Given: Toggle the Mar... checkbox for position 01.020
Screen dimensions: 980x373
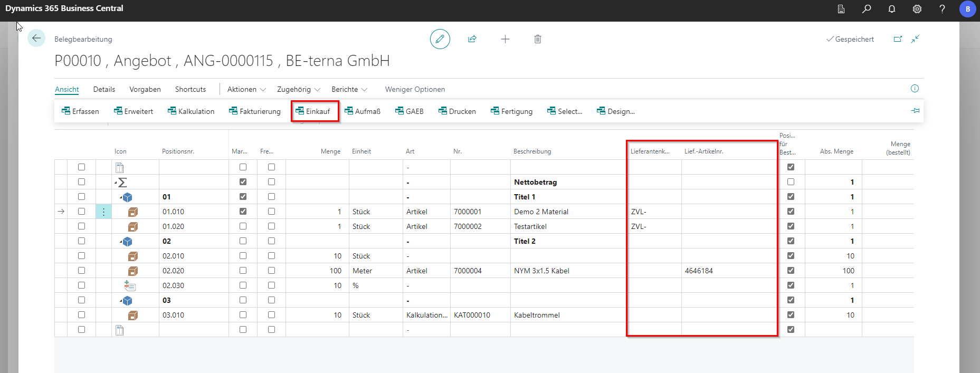Looking at the screenshot, I should tap(243, 226).
